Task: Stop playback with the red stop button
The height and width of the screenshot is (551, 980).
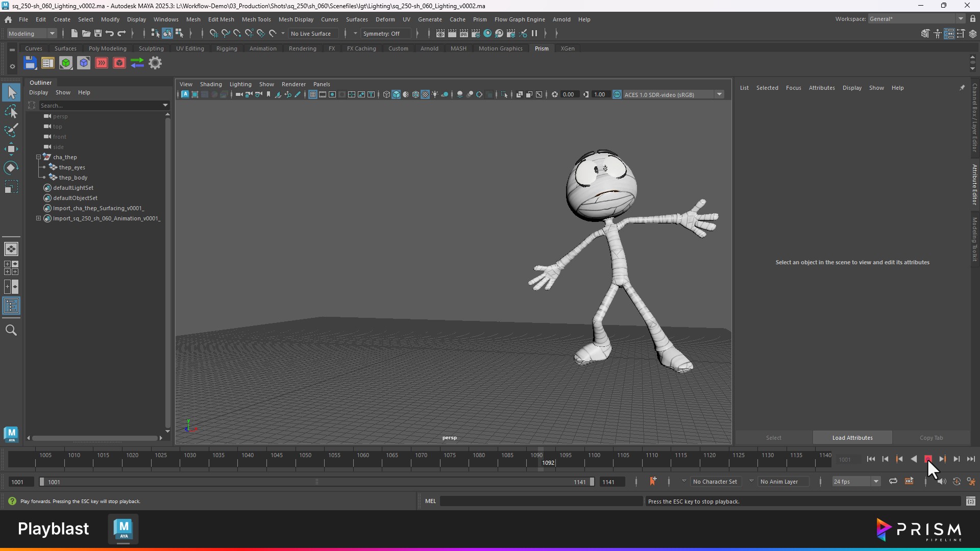Action: coord(928,459)
